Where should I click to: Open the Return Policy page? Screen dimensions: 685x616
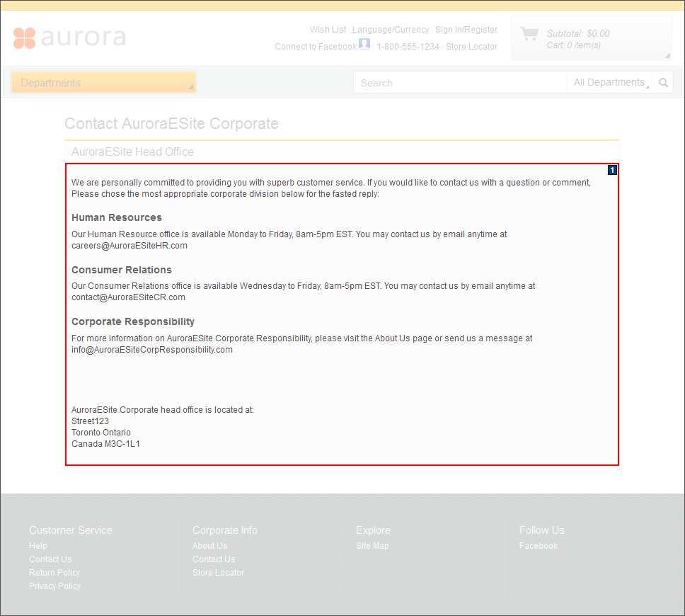point(54,572)
